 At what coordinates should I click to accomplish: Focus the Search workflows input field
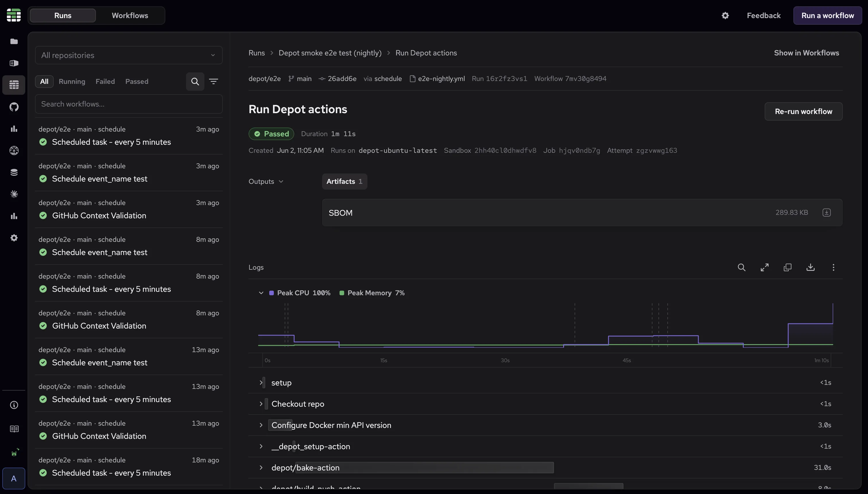pyautogui.click(x=129, y=104)
